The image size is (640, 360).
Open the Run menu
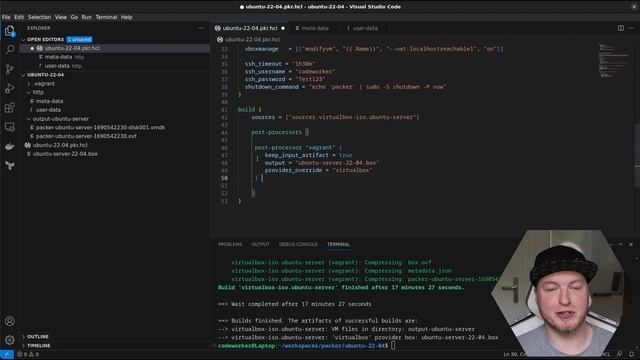click(87, 17)
